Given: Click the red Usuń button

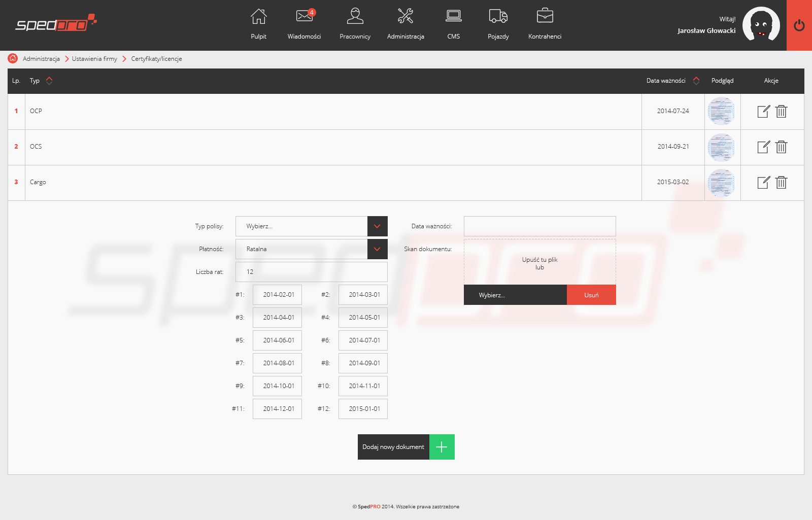Looking at the screenshot, I should coord(591,295).
